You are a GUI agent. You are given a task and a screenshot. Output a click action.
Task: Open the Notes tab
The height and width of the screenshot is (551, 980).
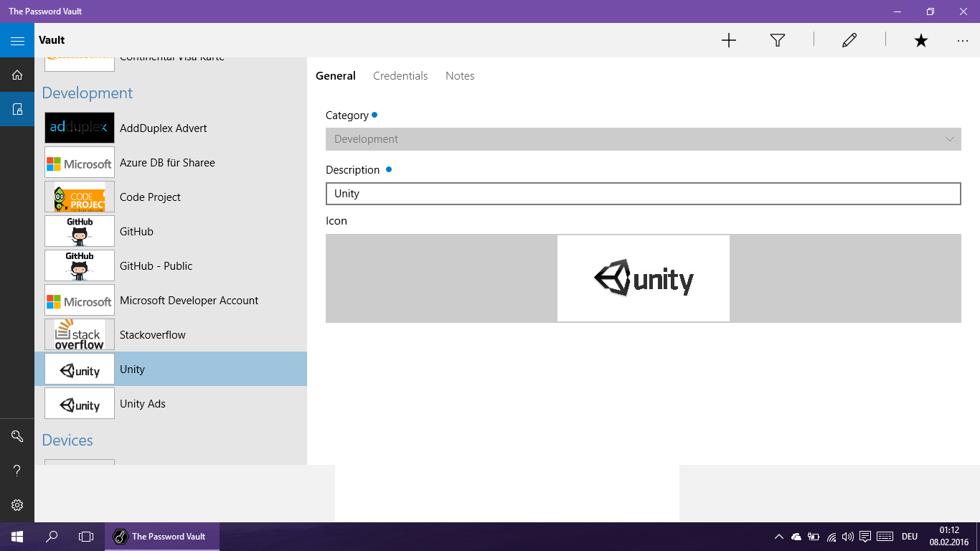point(460,76)
